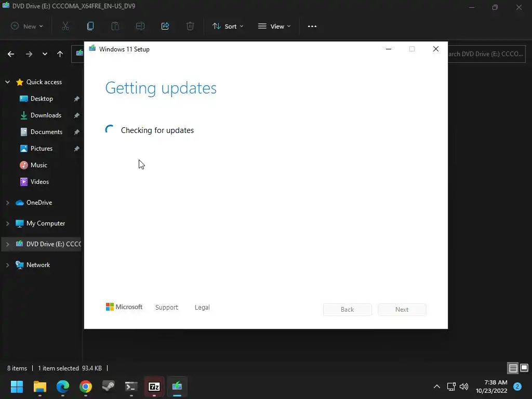The height and width of the screenshot is (399, 532).
Task: Click Windows Setup icon in the taskbar
Action: pos(177,387)
